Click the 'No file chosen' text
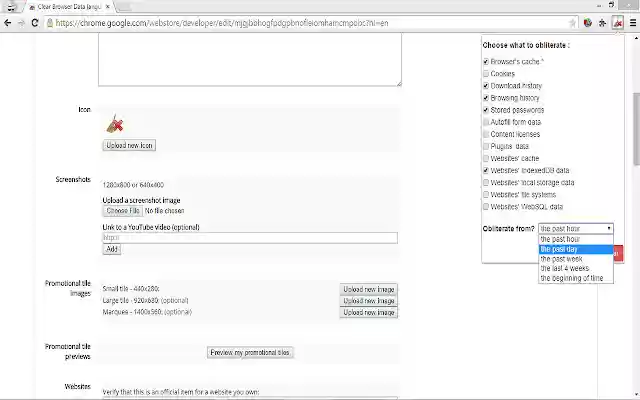This screenshot has width=640, height=400. pos(164,211)
